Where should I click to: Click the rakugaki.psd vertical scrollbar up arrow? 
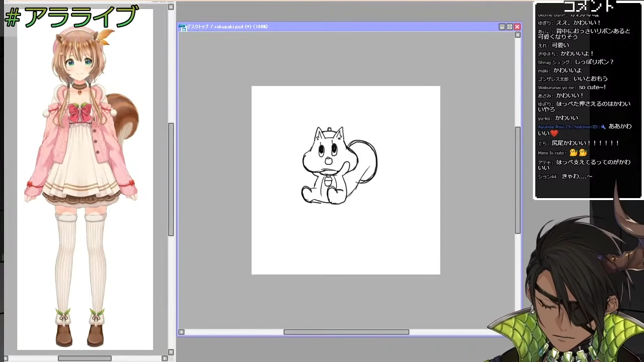click(x=518, y=35)
